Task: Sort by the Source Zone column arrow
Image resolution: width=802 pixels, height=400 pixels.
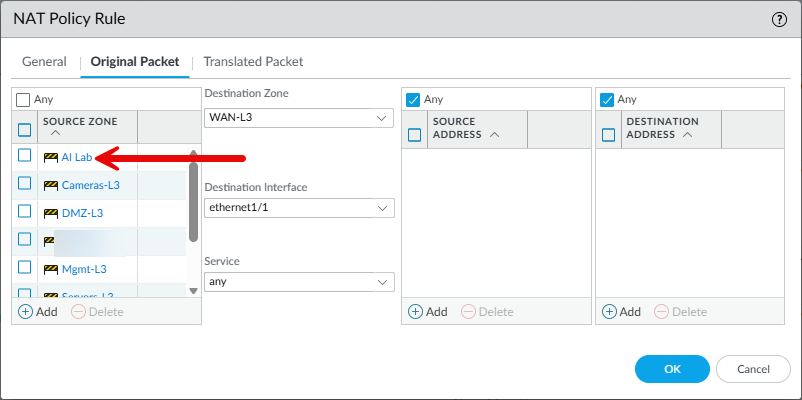Action: pos(56,133)
